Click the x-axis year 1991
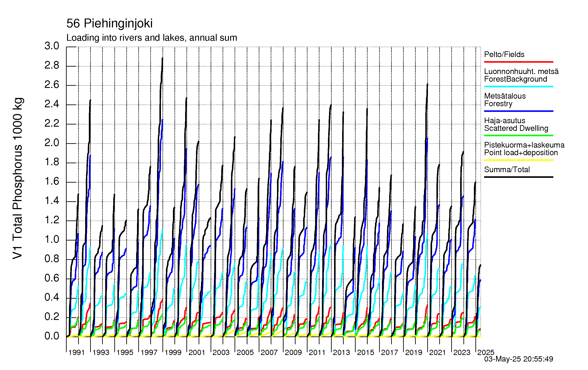Viewport: 588px width, 370px height. (x=76, y=352)
